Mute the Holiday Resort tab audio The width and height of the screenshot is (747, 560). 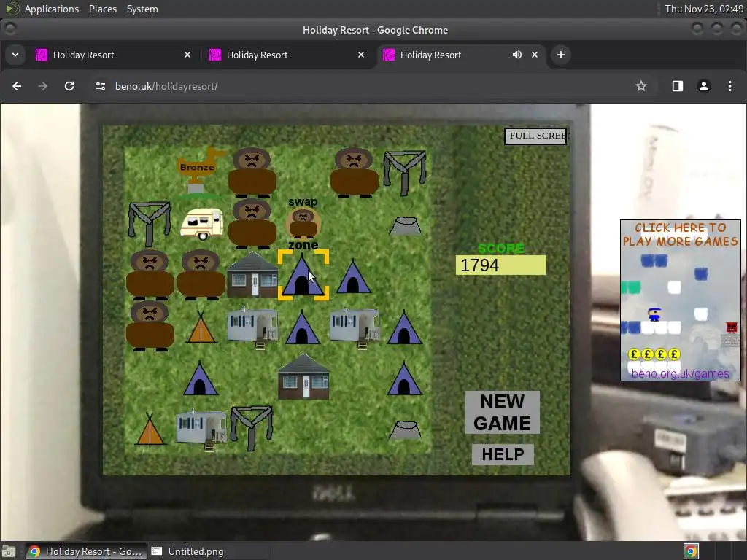coord(517,55)
